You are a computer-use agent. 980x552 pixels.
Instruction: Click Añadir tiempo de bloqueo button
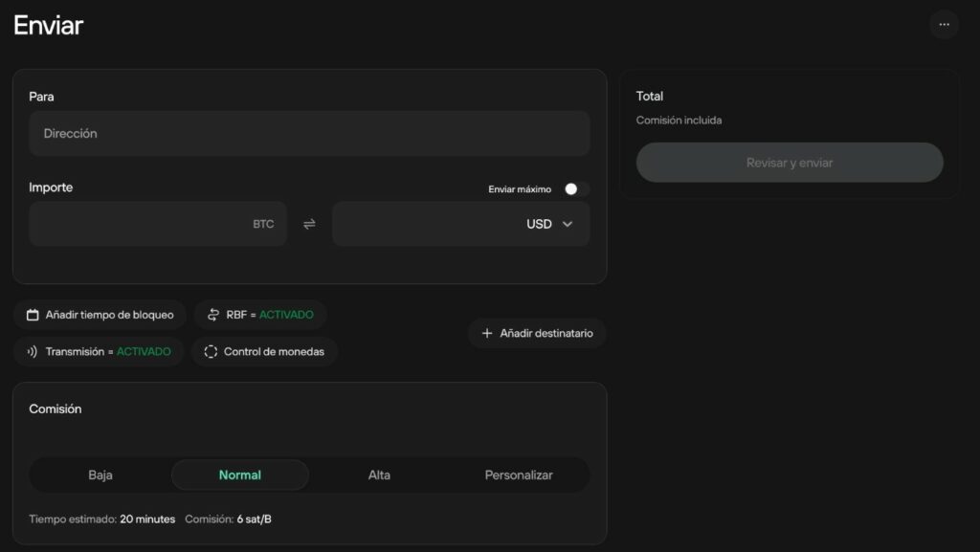point(100,315)
